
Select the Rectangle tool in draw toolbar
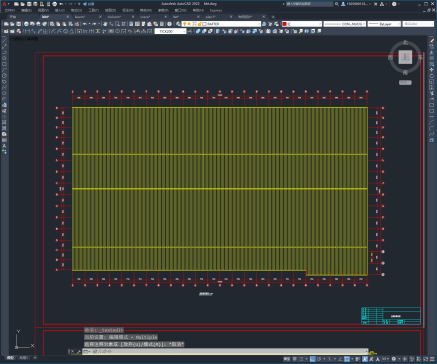[4, 64]
